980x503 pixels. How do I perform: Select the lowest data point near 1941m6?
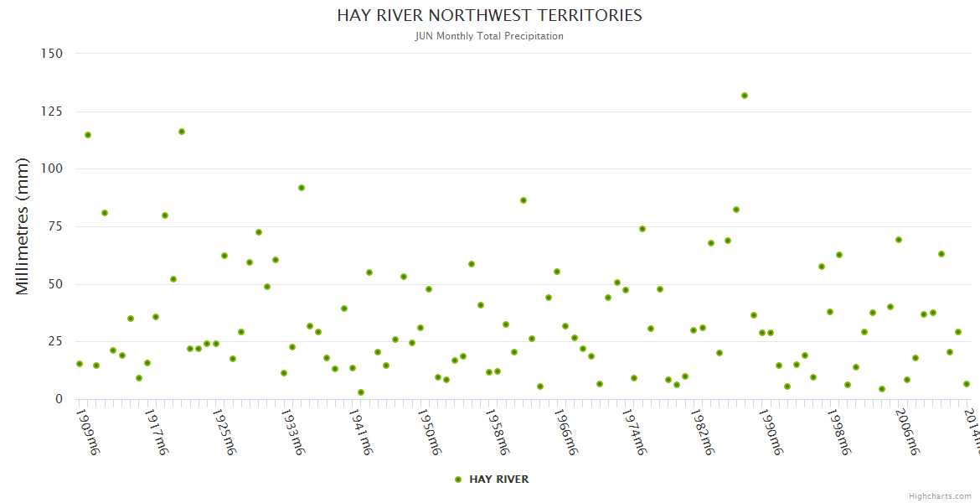coord(361,392)
